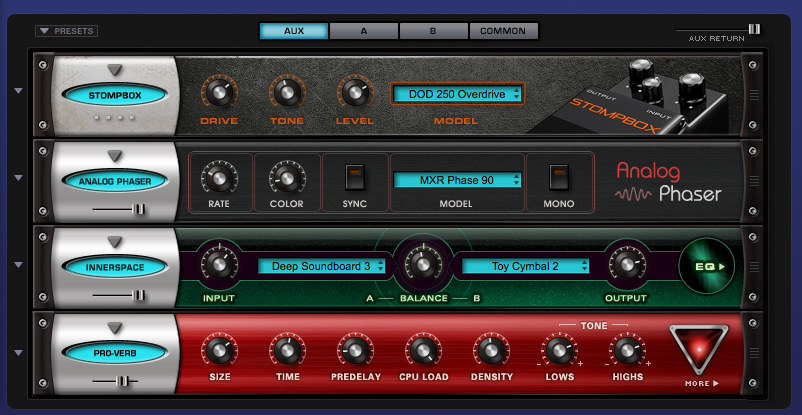Toggle the ANALOG PHASER effect power button
Screen dimensions: 802x415
click(x=115, y=181)
